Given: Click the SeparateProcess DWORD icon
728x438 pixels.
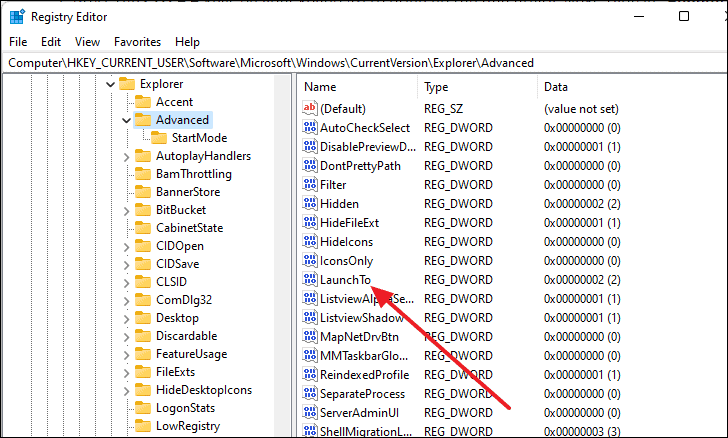Looking at the screenshot, I should (310, 393).
